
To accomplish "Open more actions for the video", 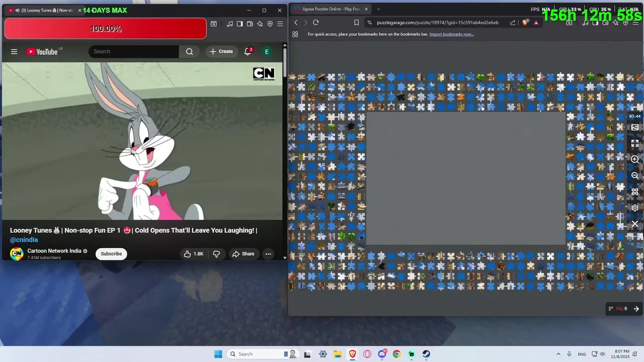I will [x=268, y=254].
